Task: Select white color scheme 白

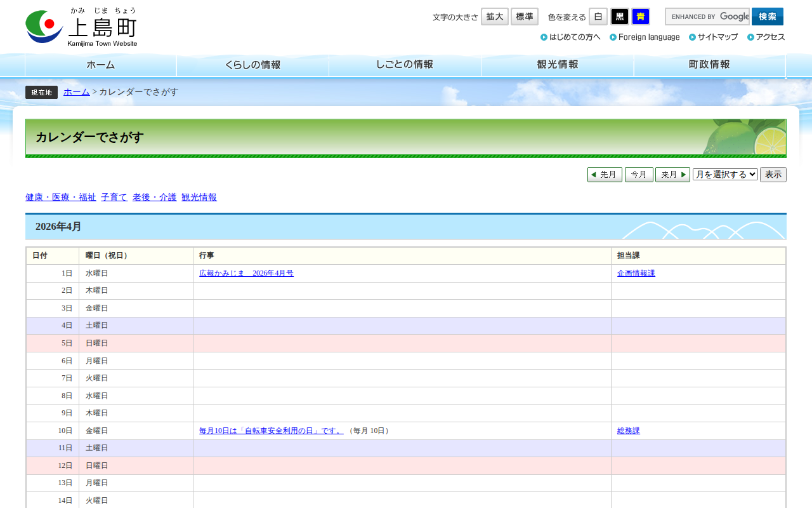Action: 598,17
